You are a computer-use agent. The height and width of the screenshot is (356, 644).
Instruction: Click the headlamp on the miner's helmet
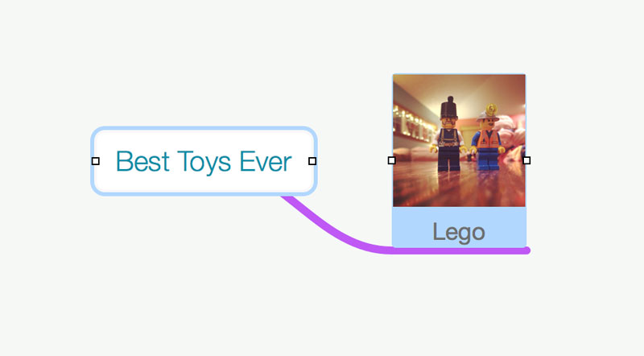tap(491, 110)
